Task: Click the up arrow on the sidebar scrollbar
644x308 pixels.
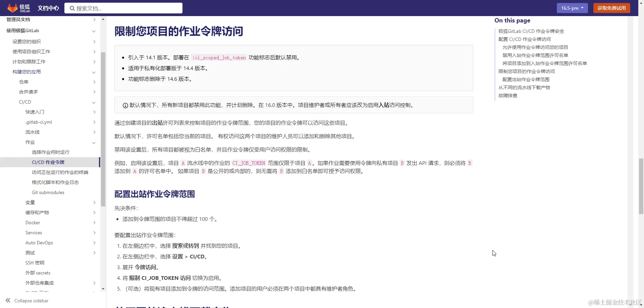Action: pos(103,19)
